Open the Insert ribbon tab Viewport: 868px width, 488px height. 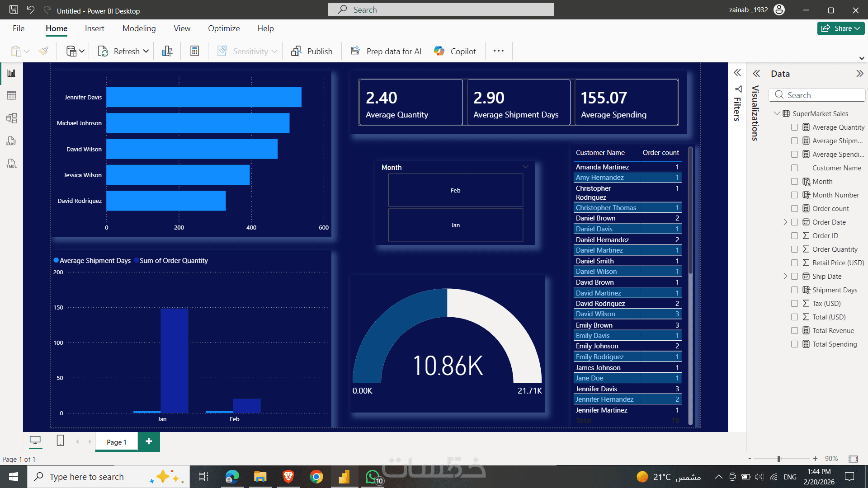pos(94,28)
